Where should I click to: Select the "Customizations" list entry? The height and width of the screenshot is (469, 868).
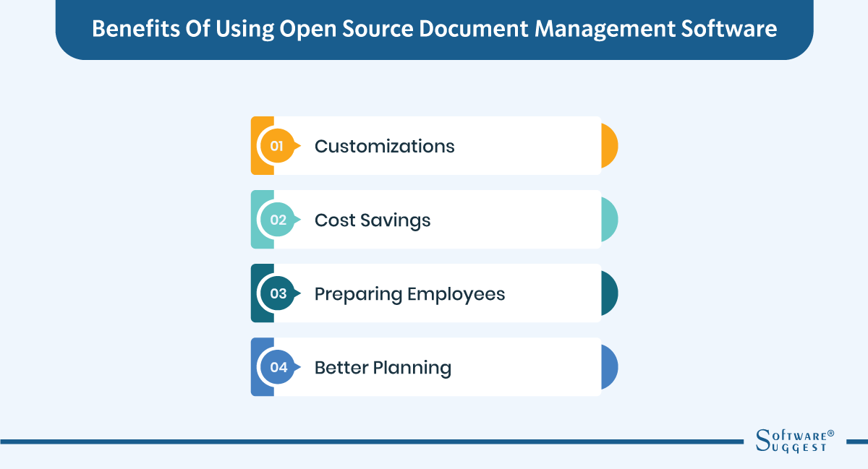(384, 146)
